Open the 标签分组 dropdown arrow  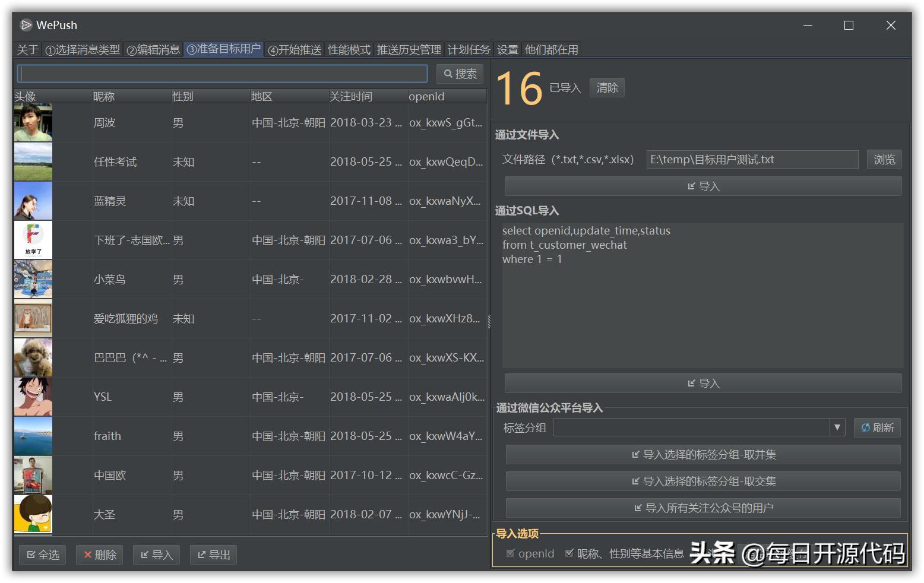click(837, 427)
